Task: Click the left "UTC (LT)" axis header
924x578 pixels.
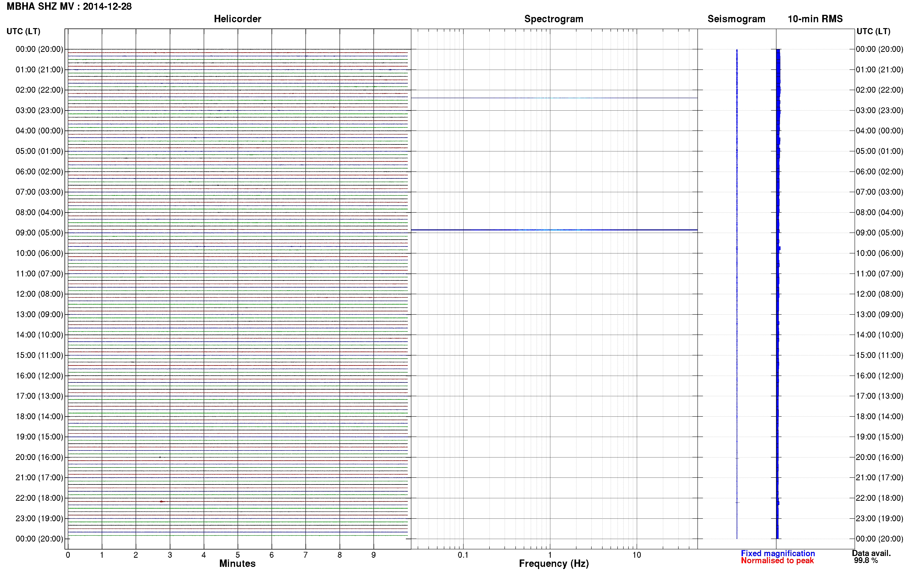Action: [23, 31]
